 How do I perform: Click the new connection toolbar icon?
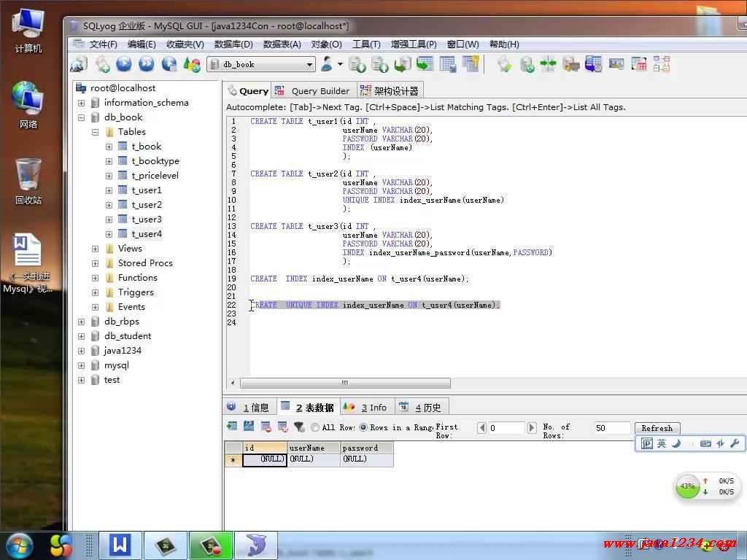79,64
